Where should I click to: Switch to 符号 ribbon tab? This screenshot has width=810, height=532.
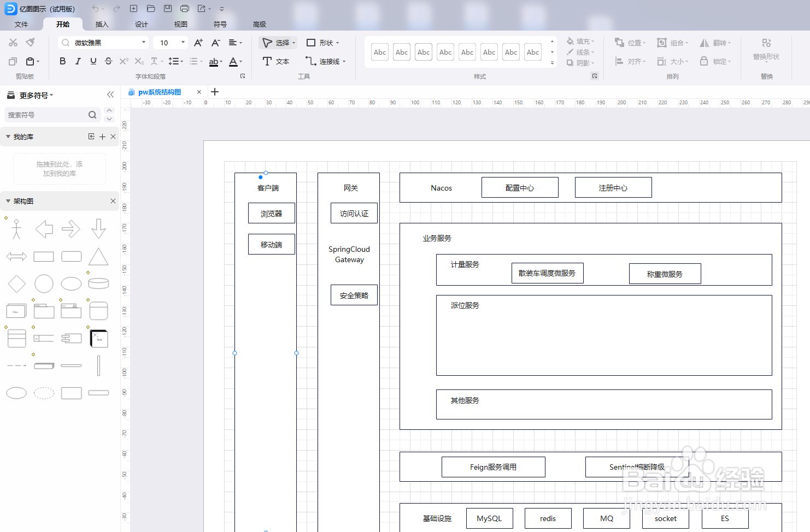(x=220, y=24)
